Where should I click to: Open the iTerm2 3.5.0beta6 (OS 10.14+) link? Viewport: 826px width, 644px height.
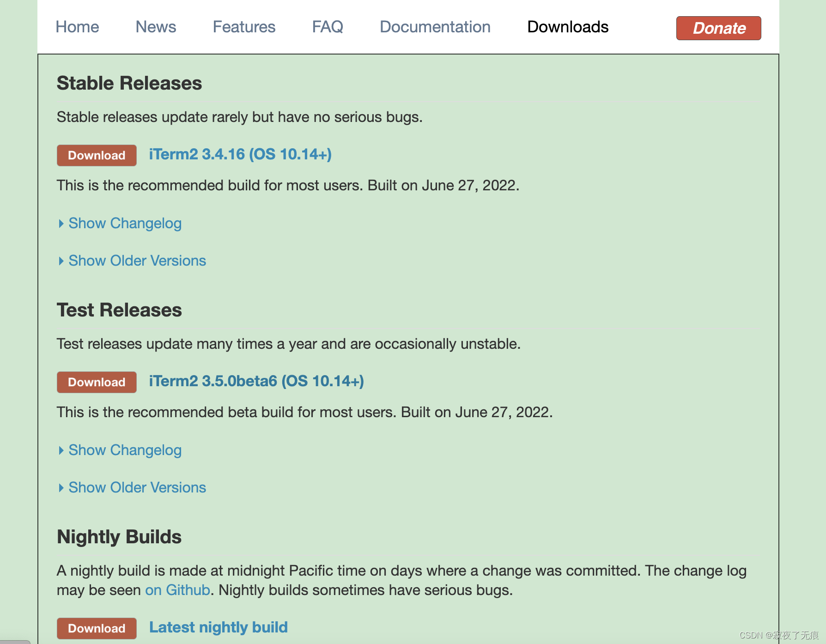pos(256,381)
